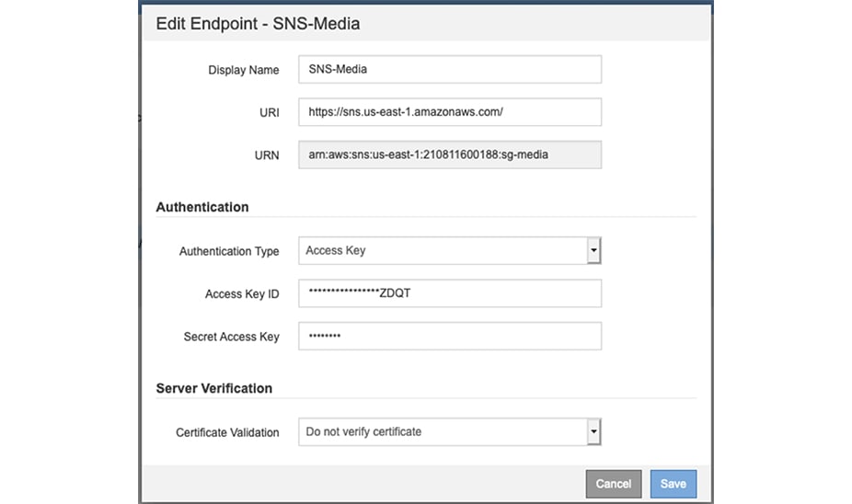
Task: Click the "Authentication Type" label text
Action: (x=229, y=251)
